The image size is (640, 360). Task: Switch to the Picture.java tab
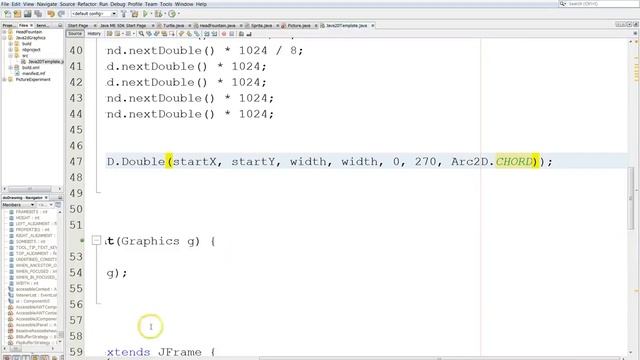(299, 25)
